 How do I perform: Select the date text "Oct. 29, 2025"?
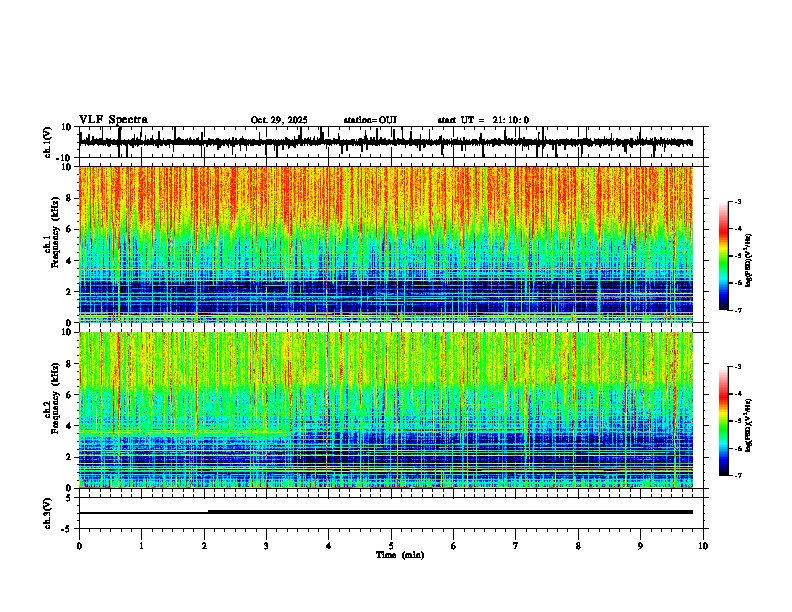[279, 120]
